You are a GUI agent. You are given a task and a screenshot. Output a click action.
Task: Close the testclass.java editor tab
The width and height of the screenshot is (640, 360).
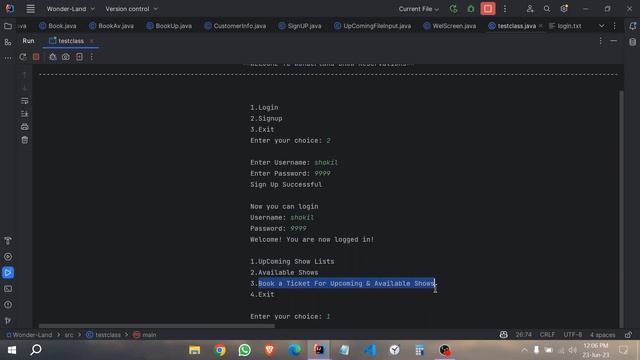pyautogui.click(x=541, y=26)
